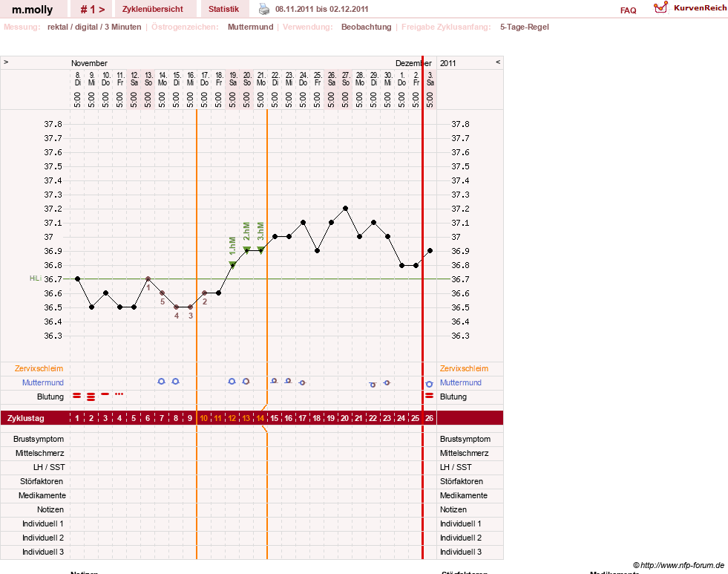This screenshot has width=728, height=574.
Task: Click bleeding icon on cycle day 26
Action: pyautogui.click(x=430, y=396)
